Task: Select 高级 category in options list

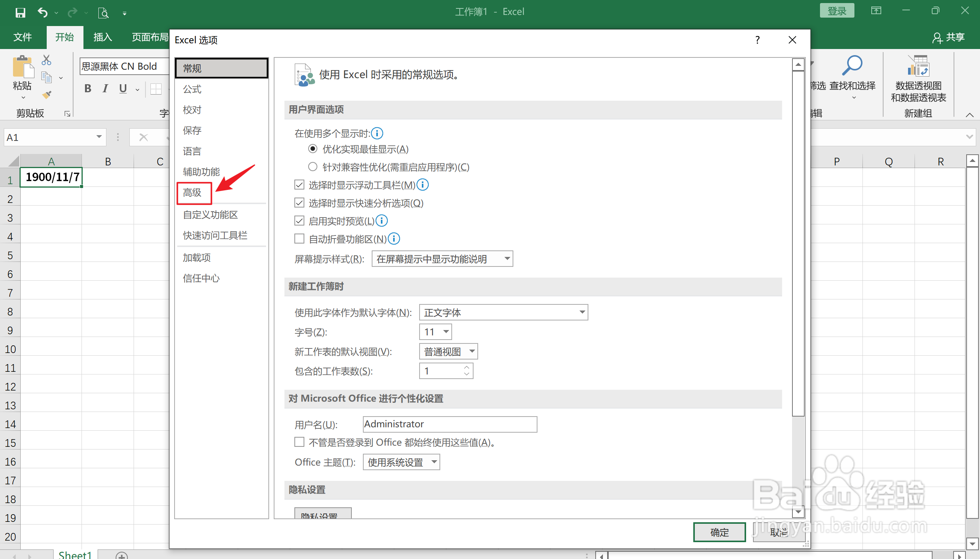Action: pyautogui.click(x=221, y=192)
